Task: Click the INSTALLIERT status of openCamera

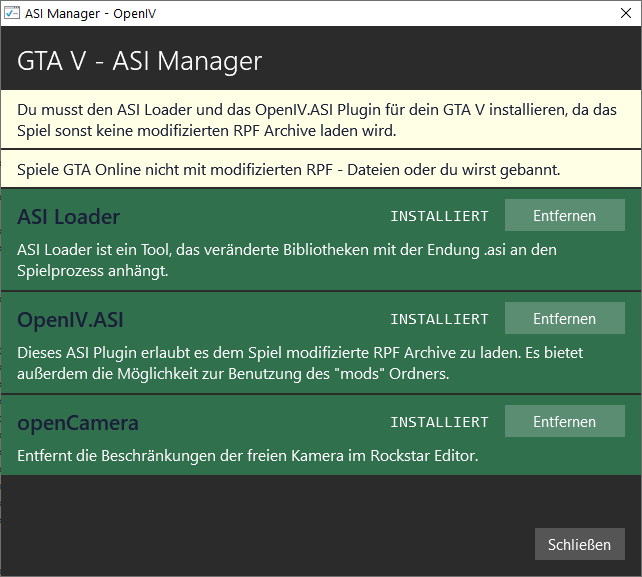Action: pos(439,423)
